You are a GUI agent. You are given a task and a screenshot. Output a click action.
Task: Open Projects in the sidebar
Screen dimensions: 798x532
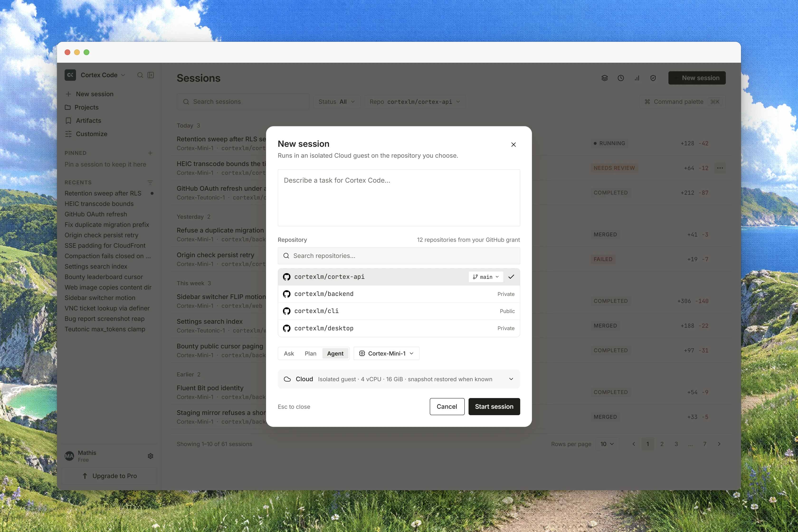click(109, 107)
